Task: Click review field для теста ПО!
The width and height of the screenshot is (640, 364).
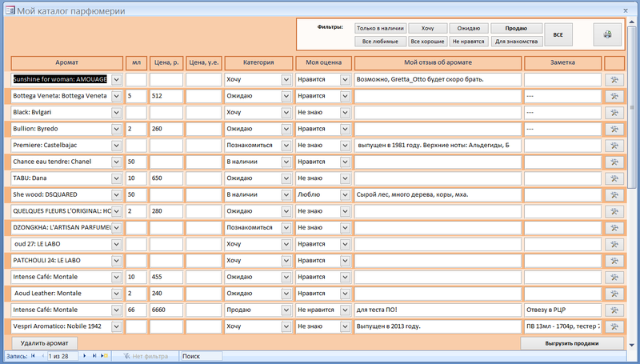Action: click(438, 310)
